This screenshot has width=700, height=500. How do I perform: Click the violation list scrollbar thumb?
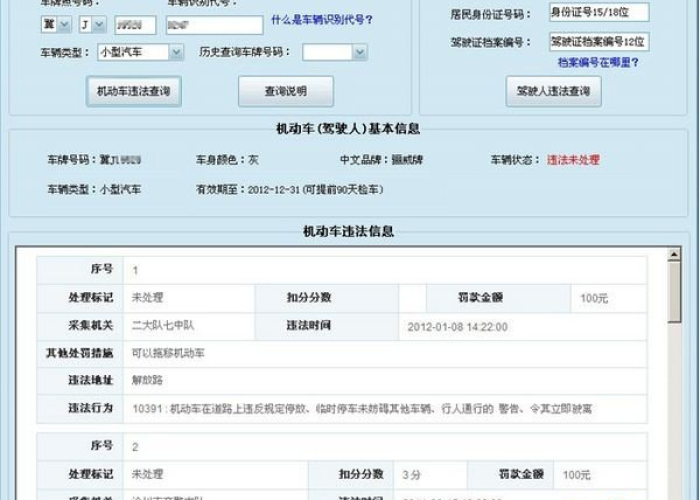674,292
